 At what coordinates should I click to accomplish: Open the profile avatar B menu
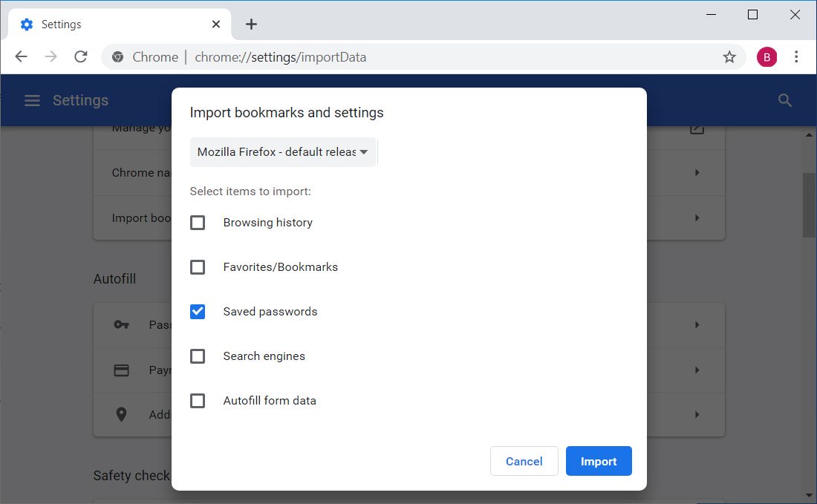coord(766,57)
